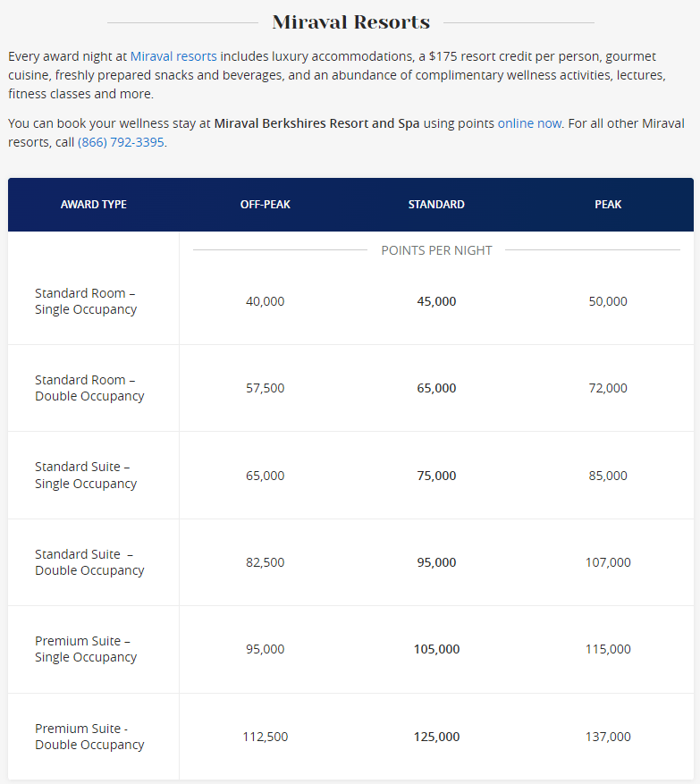Select the Standard Suite – Single Occupancy row label
The width and height of the screenshot is (700, 784).
86,476
